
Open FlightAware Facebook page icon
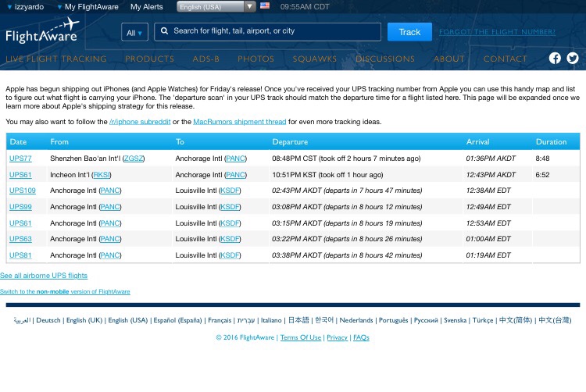[x=555, y=59]
